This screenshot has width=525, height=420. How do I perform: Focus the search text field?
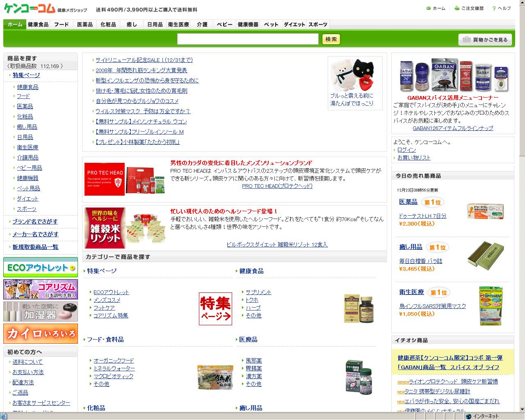(x=248, y=39)
